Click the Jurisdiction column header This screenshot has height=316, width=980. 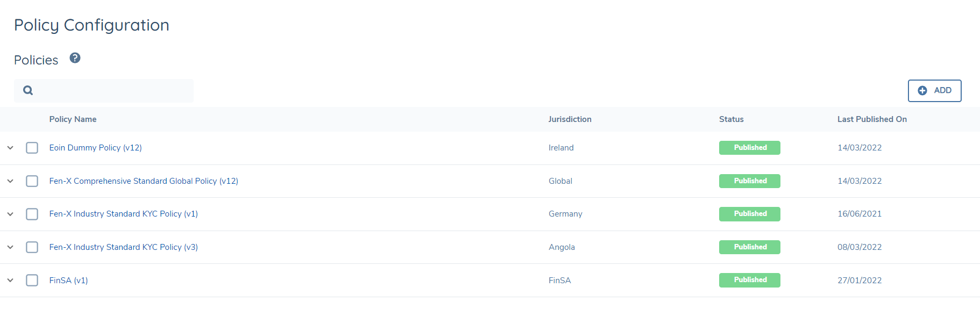570,119
